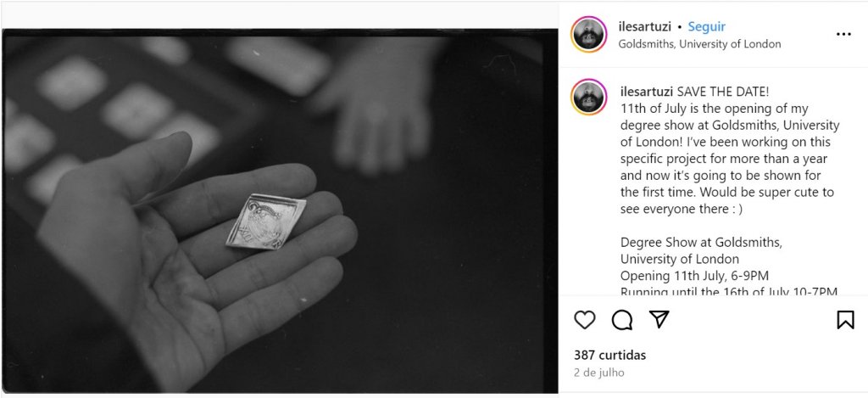
Task: Open the three-dot more options menu
Action: 843,34
